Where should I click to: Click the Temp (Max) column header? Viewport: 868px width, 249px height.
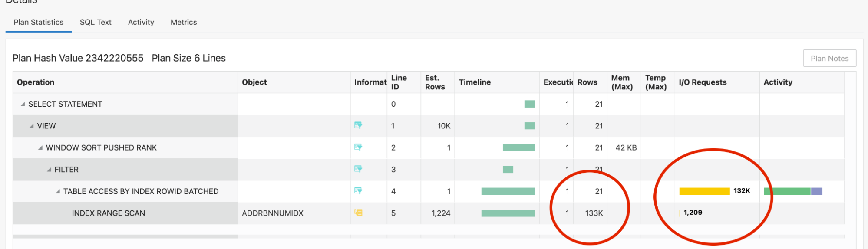658,82
